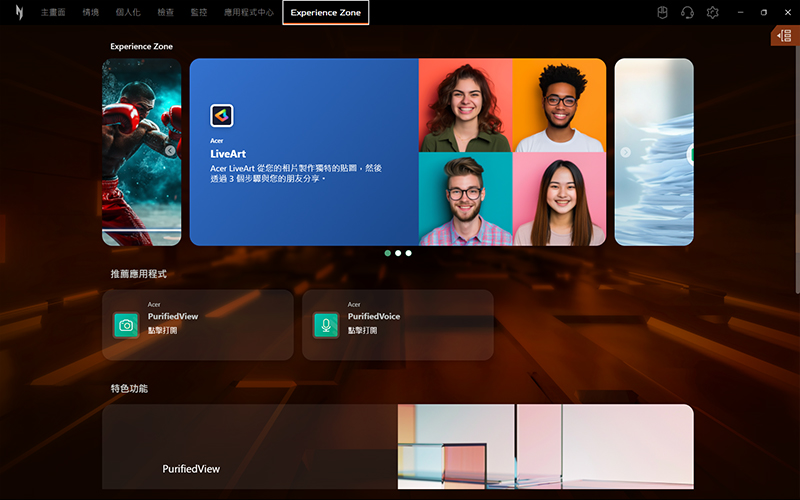Advance carousel with right arrow
Viewport: 800px width, 500px height.
(x=626, y=152)
